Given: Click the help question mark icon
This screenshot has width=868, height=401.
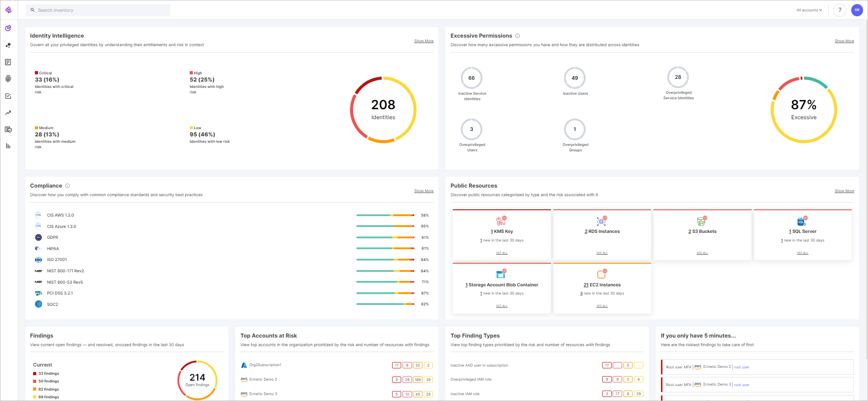Looking at the screenshot, I should coord(839,10).
